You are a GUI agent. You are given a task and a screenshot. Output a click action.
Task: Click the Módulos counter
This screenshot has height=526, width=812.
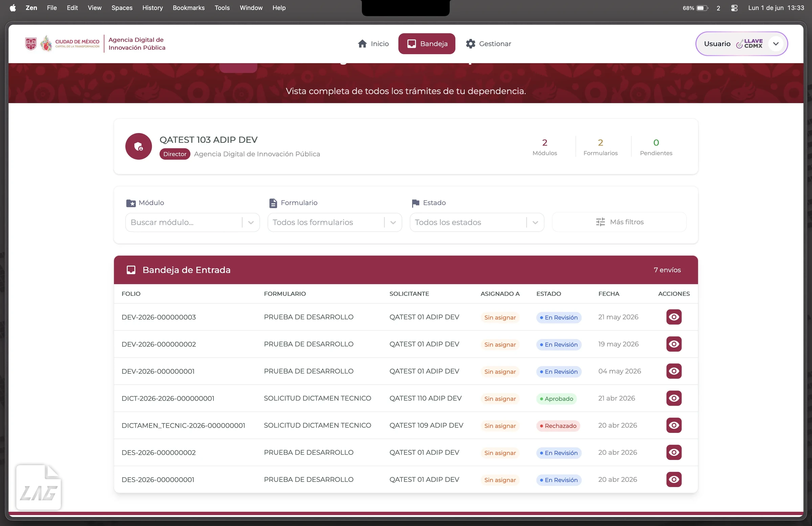click(x=544, y=147)
